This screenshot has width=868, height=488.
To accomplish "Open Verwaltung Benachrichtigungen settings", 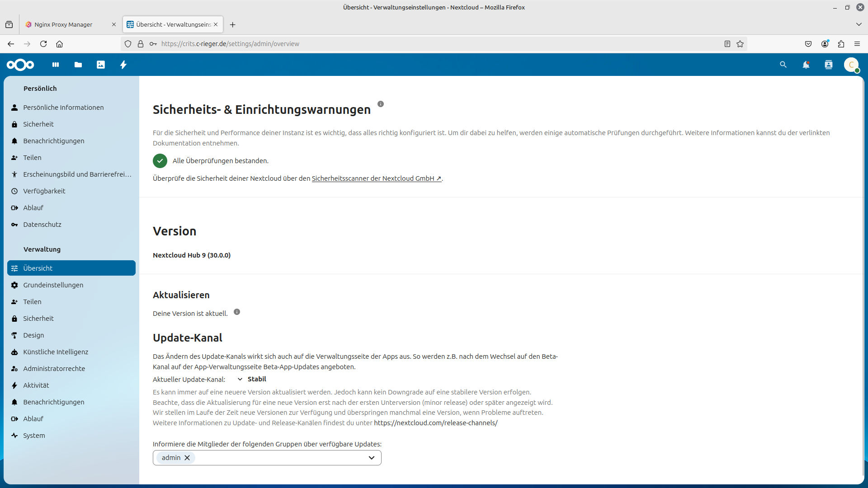I will click(x=71, y=402).
